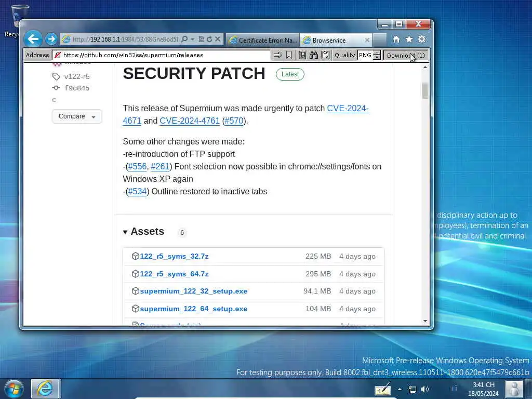Screen dimensions: 532x399
Task: Click the v122-r5 tag label
Action: tap(77, 77)
